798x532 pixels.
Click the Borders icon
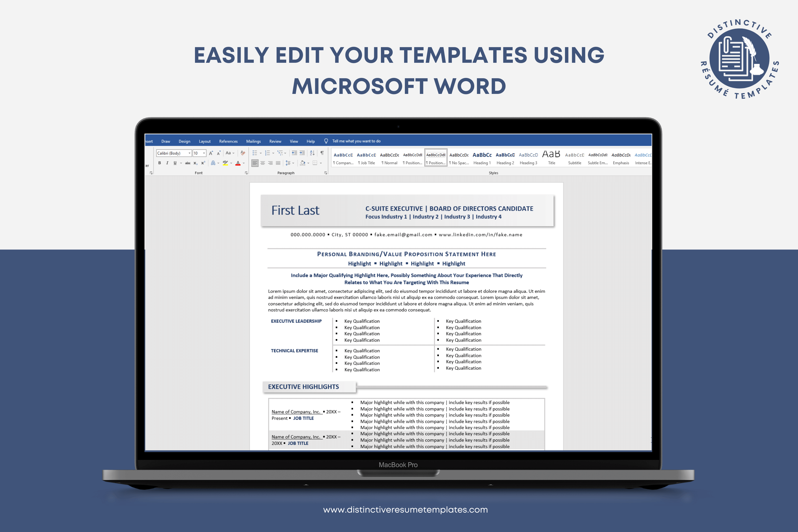pos(315,163)
